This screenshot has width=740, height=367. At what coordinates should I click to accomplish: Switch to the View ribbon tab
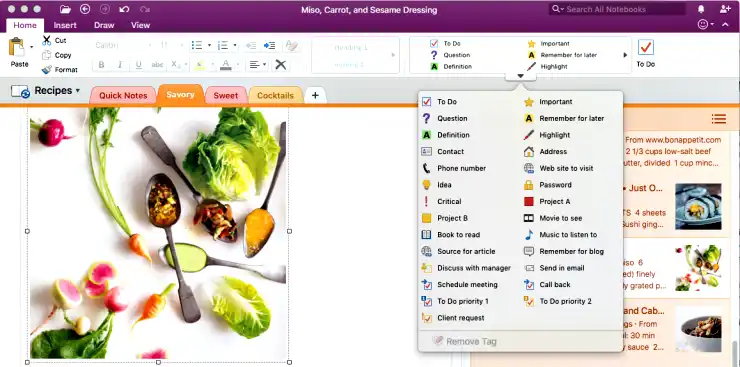point(141,25)
